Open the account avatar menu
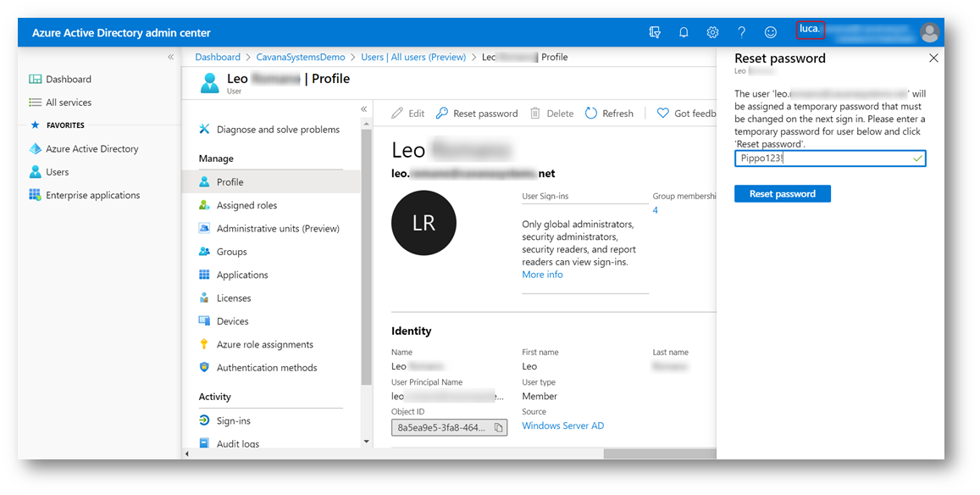 (x=929, y=32)
